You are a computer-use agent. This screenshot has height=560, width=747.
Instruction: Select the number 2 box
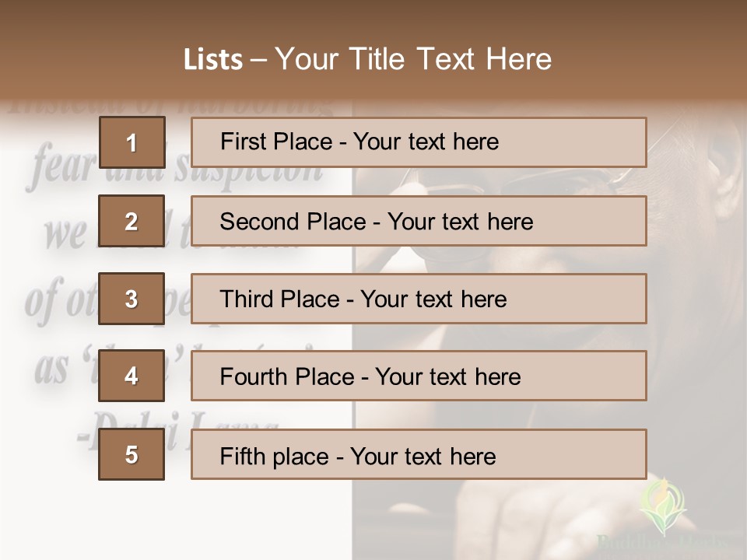click(132, 221)
